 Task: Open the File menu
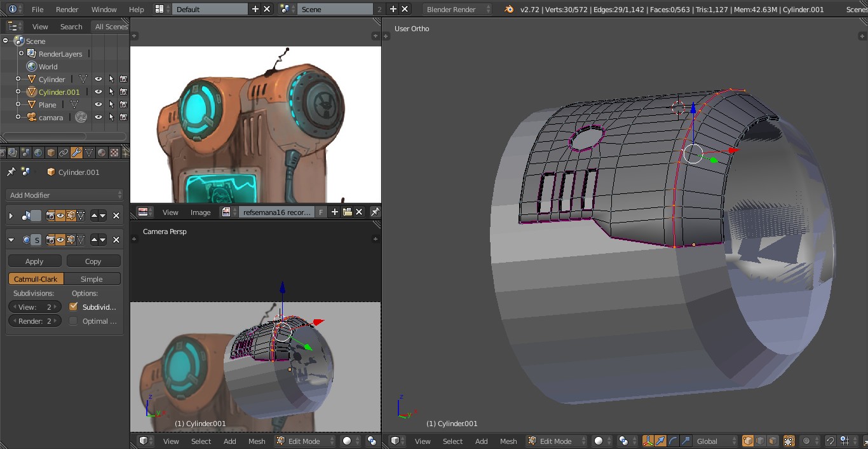point(37,9)
